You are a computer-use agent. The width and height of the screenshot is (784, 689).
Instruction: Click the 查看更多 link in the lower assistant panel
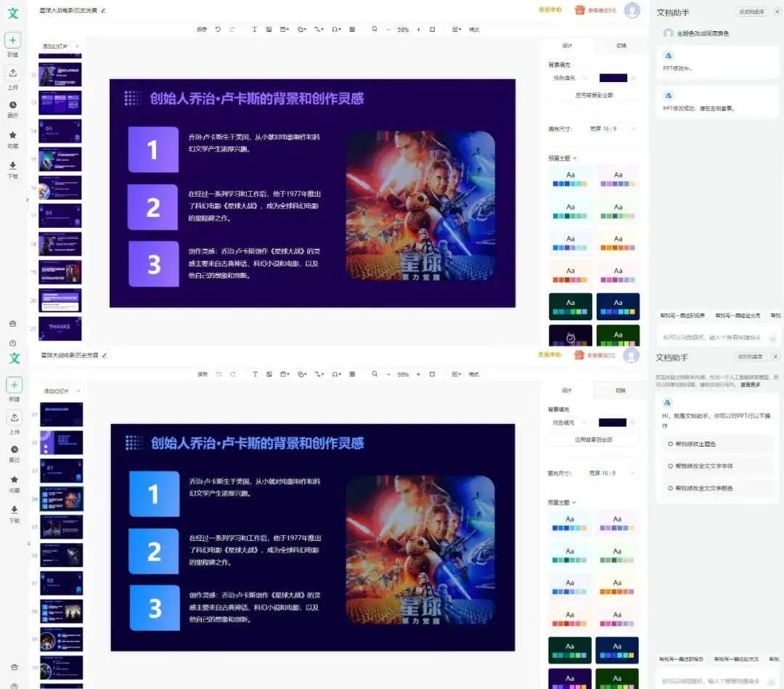click(751, 385)
